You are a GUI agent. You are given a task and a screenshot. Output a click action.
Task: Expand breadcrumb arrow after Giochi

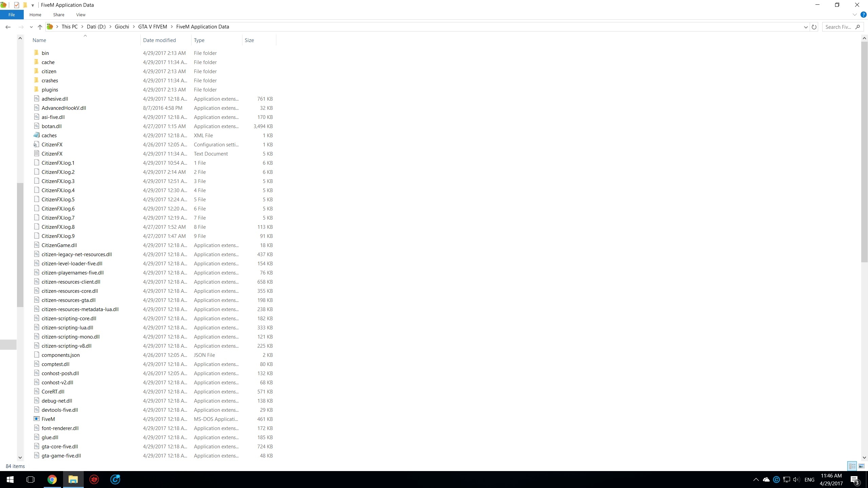tap(134, 27)
